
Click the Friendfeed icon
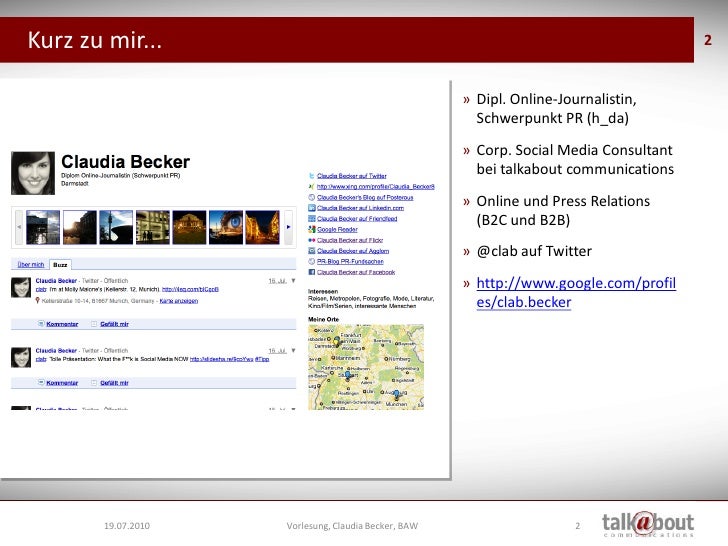(x=312, y=219)
